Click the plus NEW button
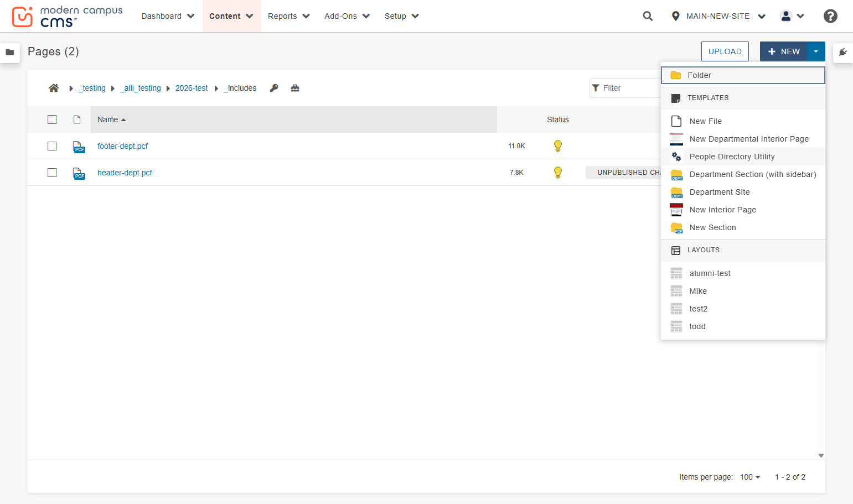This screenshot has height=504, width=853. pyautogui.click(x=783, y=51)
